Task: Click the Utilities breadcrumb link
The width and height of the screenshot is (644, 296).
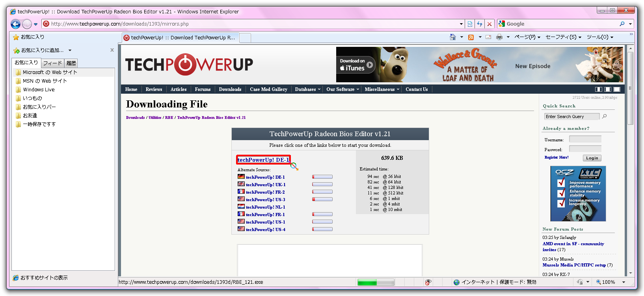Action: click(155, 117)
